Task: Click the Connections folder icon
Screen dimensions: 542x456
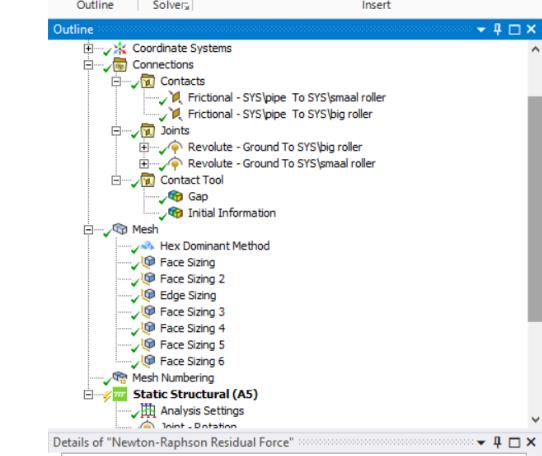Action: pyautogui.click(x=120, y=65)
